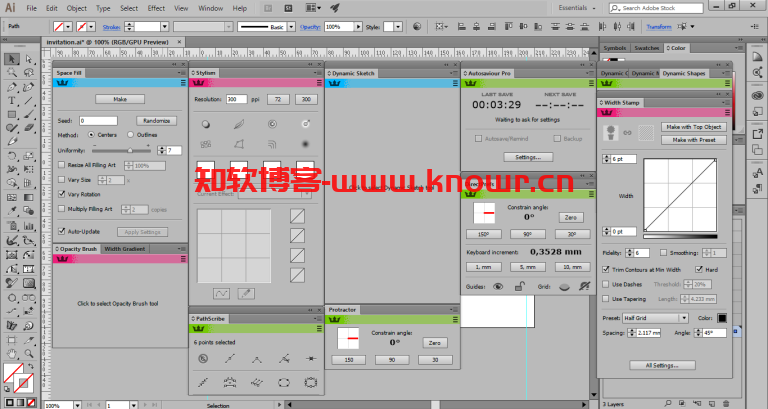Screen dimensions: 768x409
Task: Toggle the Smoothing checkbox
Action: pyautogui.click(x=663, y=253)
